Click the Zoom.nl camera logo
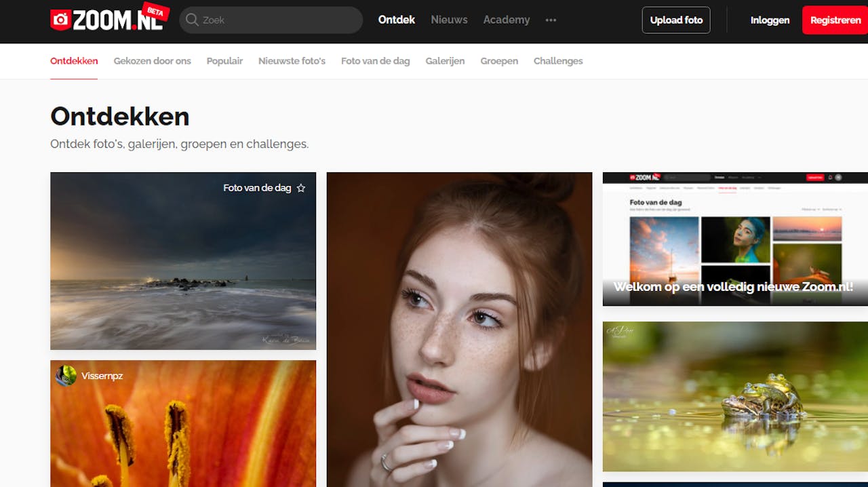The width and height of the screenshot is (868, 487). point(60,20)
